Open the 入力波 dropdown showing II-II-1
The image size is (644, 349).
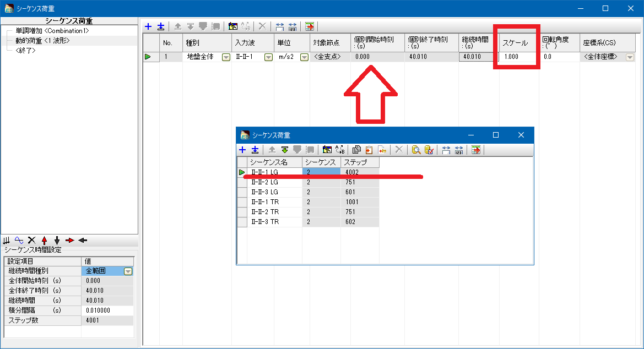[x=268, y=57]
